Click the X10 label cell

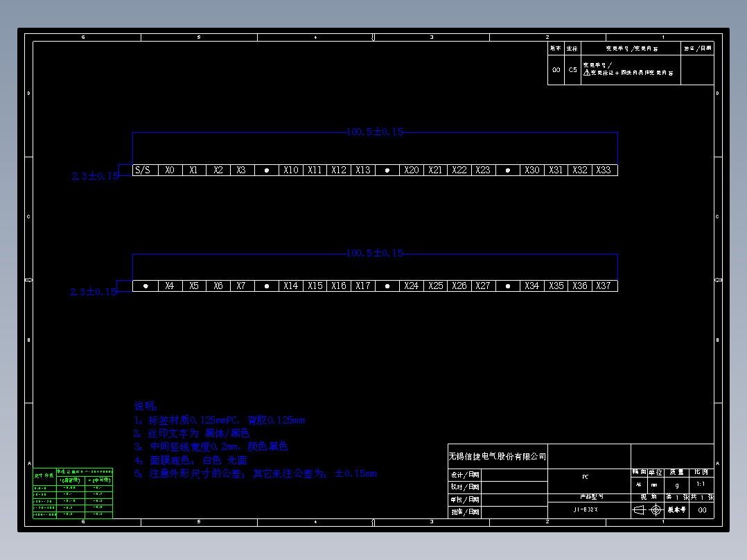pyautogui.click(x=290, y=170)
